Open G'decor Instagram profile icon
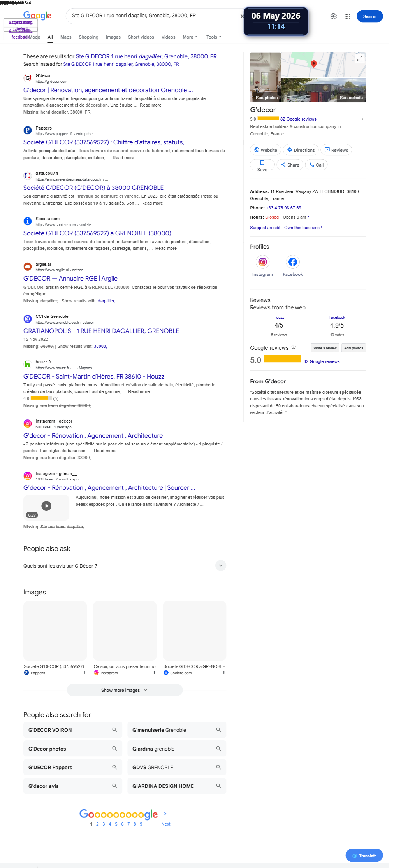Viewport: 394px width, 868px height. (x=262, y=262)
